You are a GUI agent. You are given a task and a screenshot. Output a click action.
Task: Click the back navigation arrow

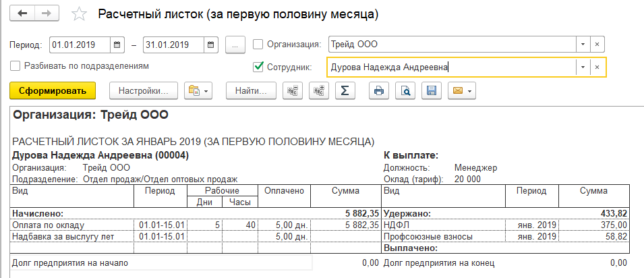[23, 13]
